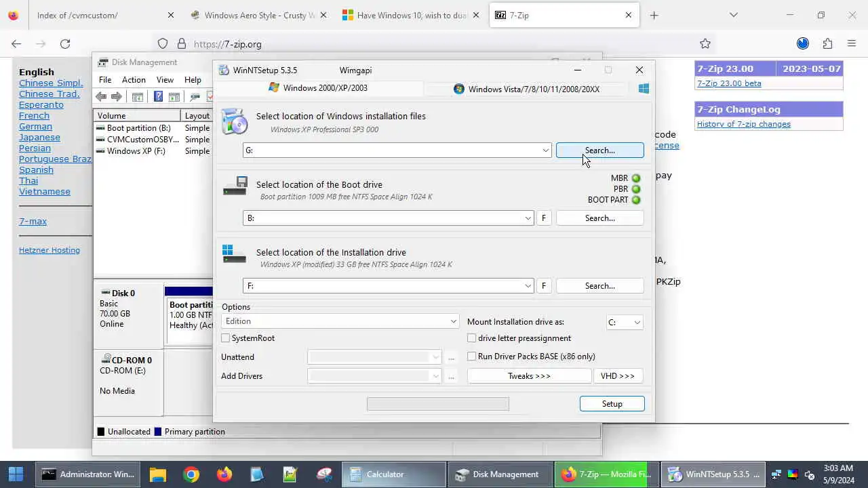Switch to Windows 2000/XP/2003 tab
Screen dimensions: 868x488
pyautogui.click(x=318, y=88)
